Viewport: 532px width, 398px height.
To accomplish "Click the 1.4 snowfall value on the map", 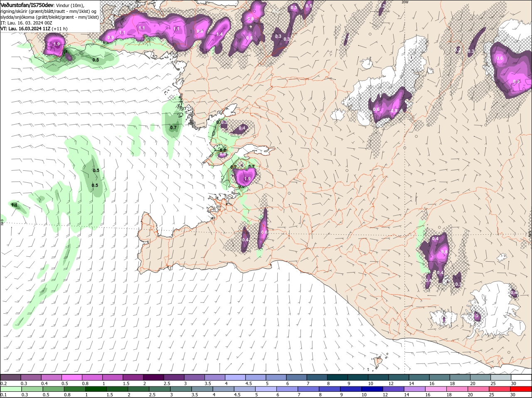I will (219, 34).
